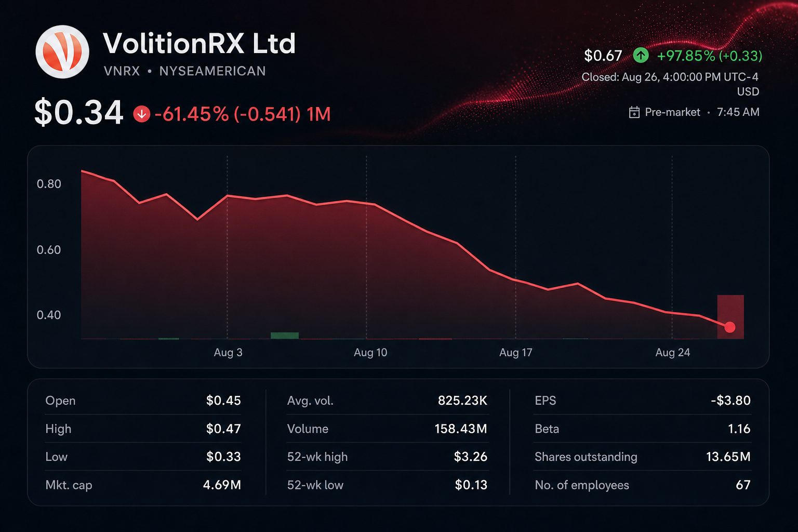The image size is (798, 532).
Task: Click the Beta label
Action: (x=547, y=429)
